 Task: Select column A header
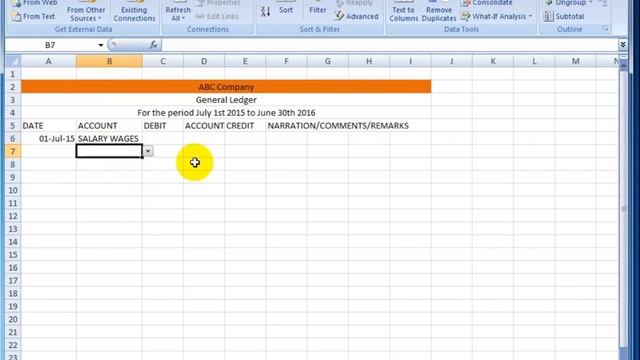coord(48,61)
